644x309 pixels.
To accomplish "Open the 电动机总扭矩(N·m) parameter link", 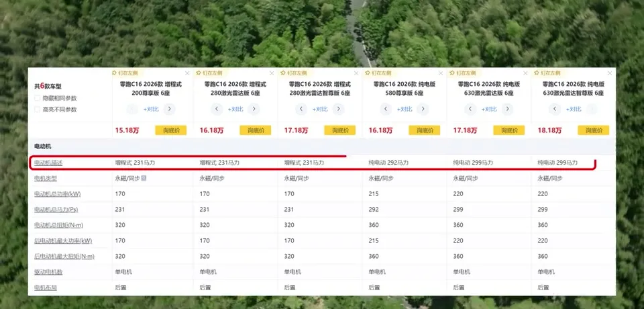I will 58,225.
